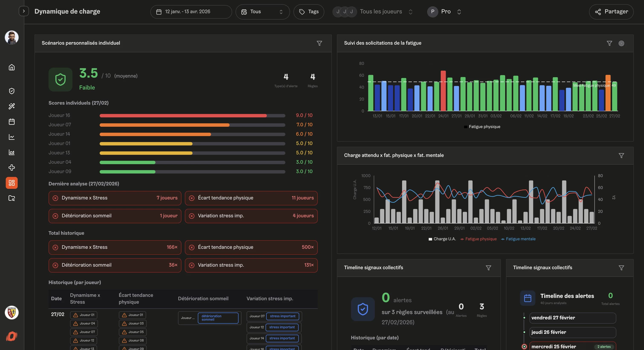Toggle Fatigue mentale legend series
The height and width of the screenshot is (350, 644).
point(518,239)
